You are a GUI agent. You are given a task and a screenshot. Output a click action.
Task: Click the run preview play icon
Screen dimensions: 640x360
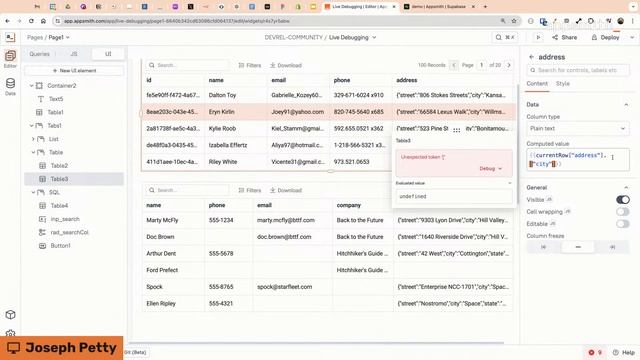pyautogui.click(x=538, y=38)
